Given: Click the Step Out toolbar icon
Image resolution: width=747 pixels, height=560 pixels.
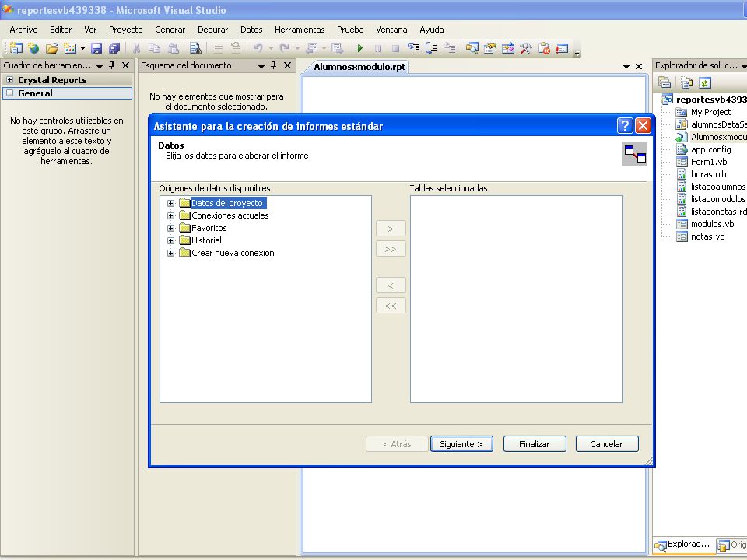Looking at the screenshot, I should (x=449, y=48).
